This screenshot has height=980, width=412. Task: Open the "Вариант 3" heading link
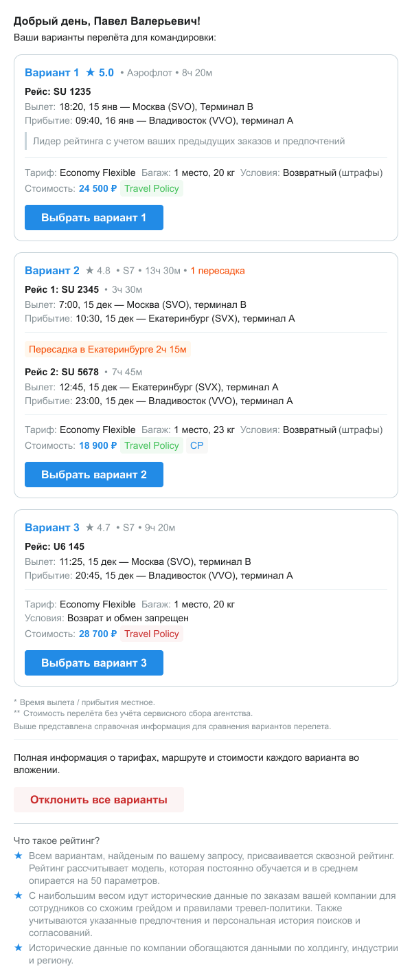tap(52, 528)
